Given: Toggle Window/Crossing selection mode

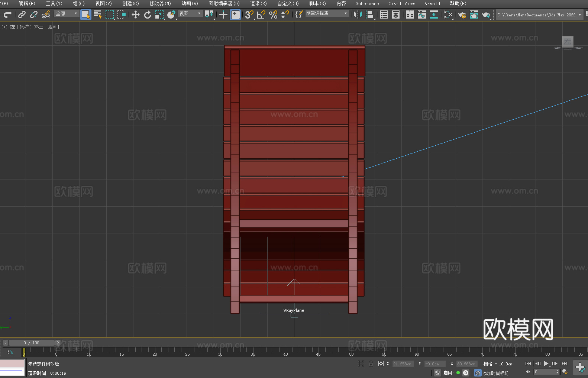Looking at the screenshot, I should tap(122, 14).
